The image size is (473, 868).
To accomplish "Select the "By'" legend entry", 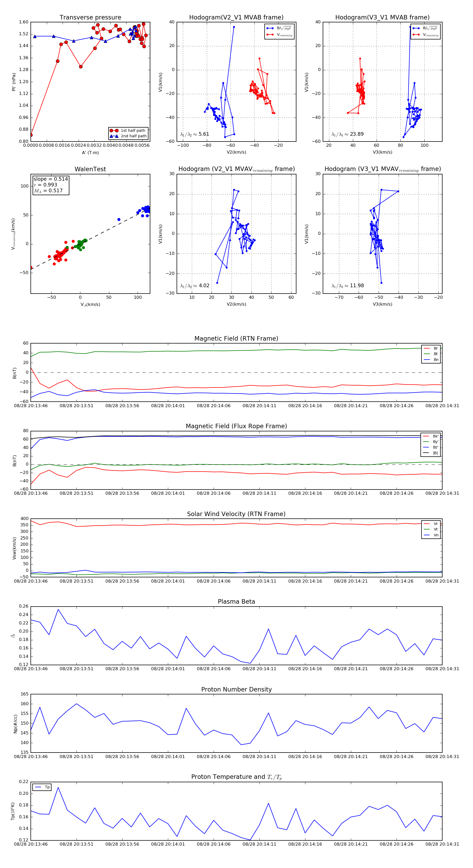I will point(431,442).
